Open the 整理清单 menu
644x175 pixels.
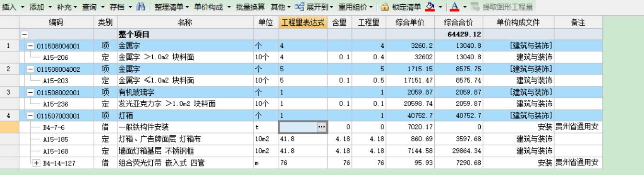click(x=171, y=7)
